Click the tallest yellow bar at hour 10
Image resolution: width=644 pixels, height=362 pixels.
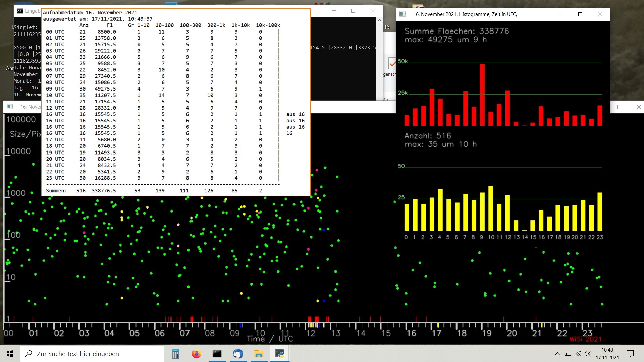pyautogui.click(x=491, y=208)
